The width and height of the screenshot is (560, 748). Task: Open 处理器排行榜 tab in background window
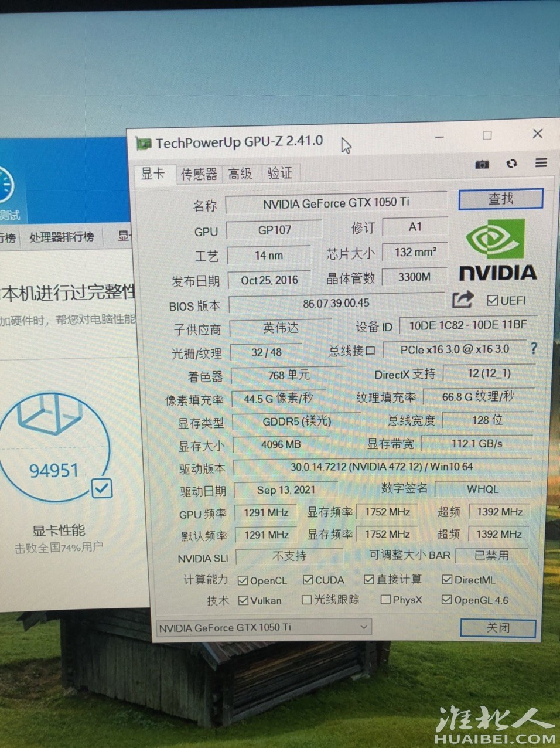pos(62,237)
